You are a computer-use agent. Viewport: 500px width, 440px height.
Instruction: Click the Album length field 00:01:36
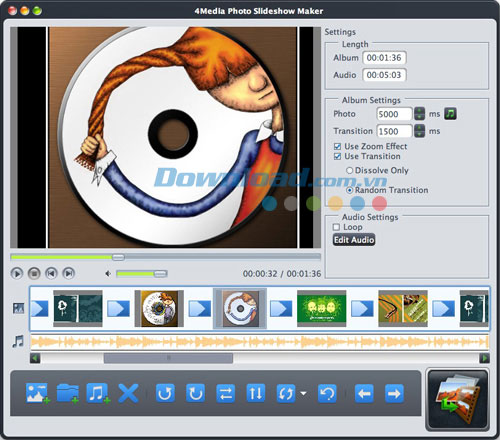[384, 58]
